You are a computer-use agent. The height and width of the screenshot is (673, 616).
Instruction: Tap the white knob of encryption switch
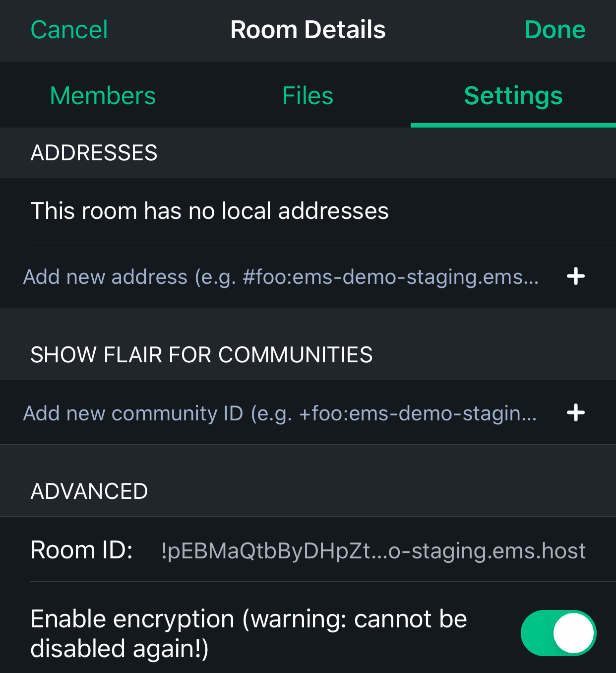[x=573, y=633]
